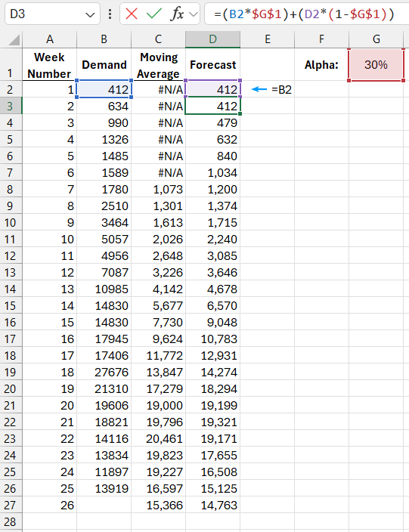
Task: Select column G header
Action: click(x=376, y=39)
